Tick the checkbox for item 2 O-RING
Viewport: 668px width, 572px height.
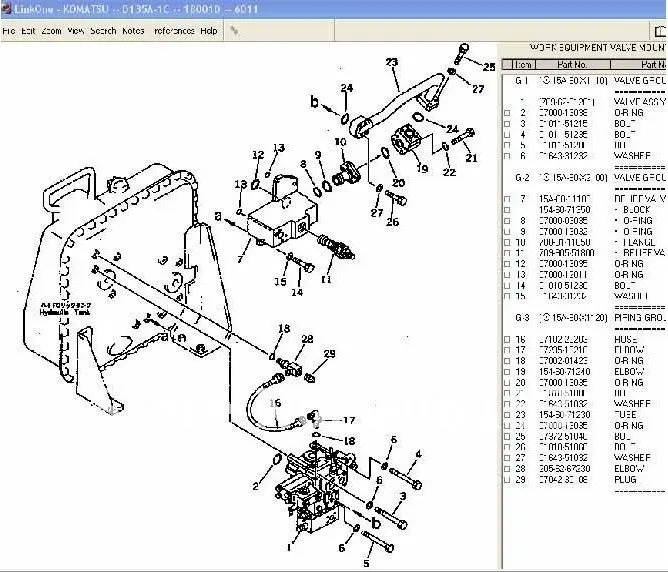point(507,113)
